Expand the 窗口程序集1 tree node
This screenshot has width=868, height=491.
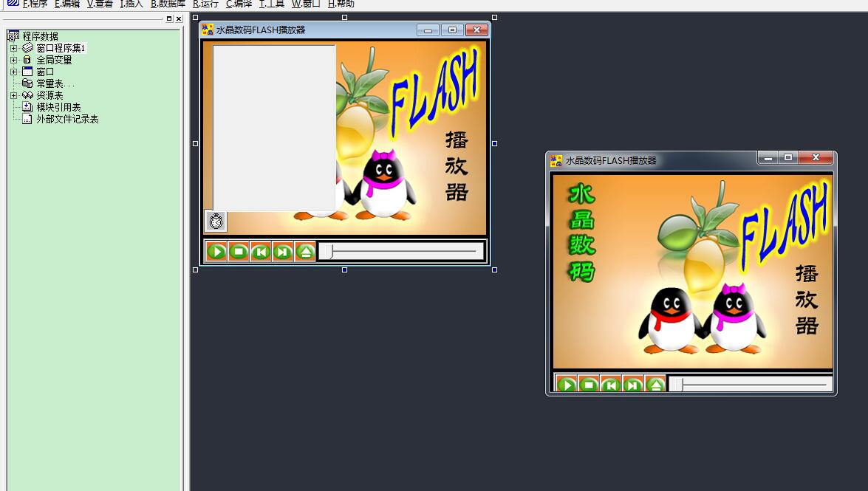[14, 48]
